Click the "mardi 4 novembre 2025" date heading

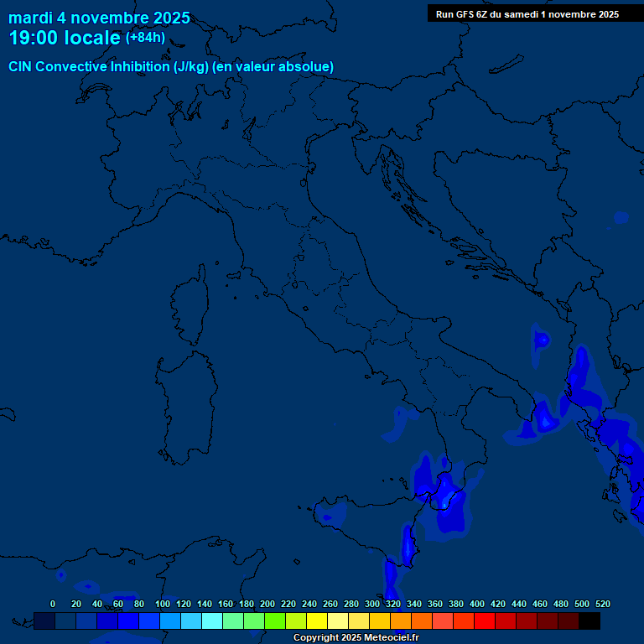point(99,18)
